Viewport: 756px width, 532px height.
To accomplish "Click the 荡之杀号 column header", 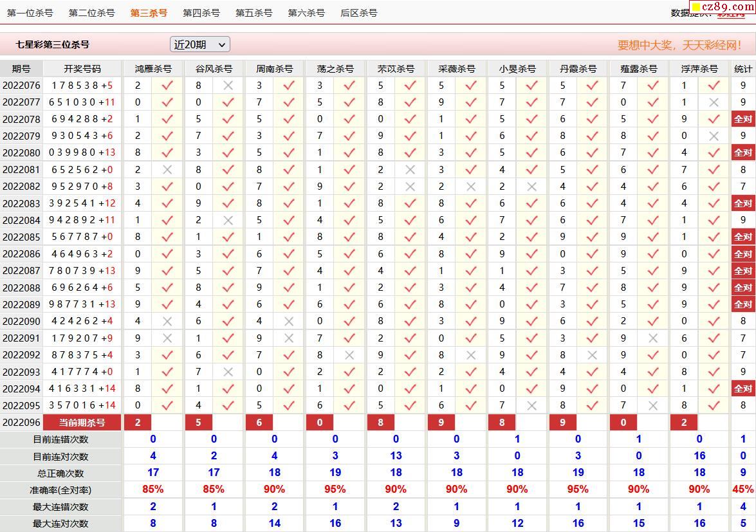I will 336,69.
